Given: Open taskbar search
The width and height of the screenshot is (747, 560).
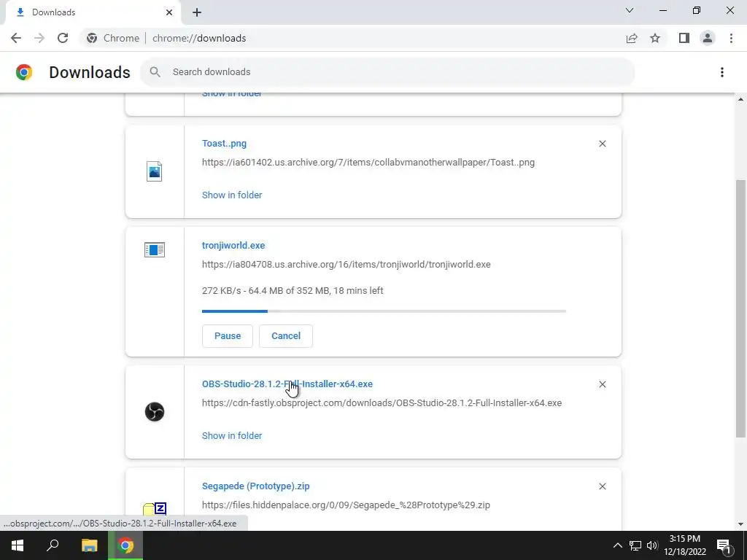Looking at the screenshot, I should click(x=53, y=545).
